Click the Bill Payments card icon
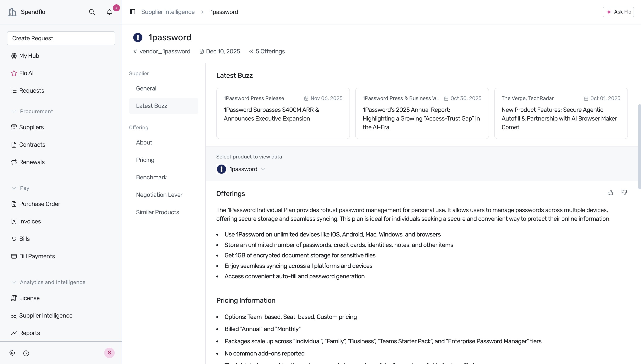The width and height of the screenshot is (641, 364). pos(14,256)
